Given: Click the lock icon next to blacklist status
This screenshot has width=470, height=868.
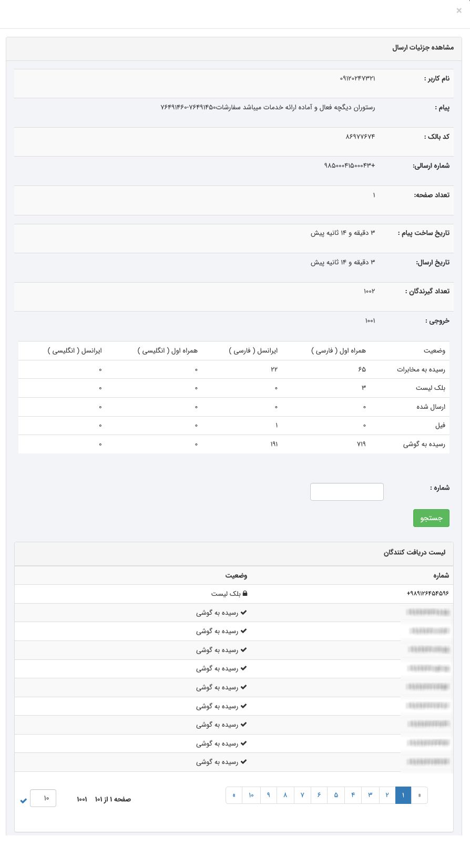Looking at the screenshot, I should tap(244, 594).
